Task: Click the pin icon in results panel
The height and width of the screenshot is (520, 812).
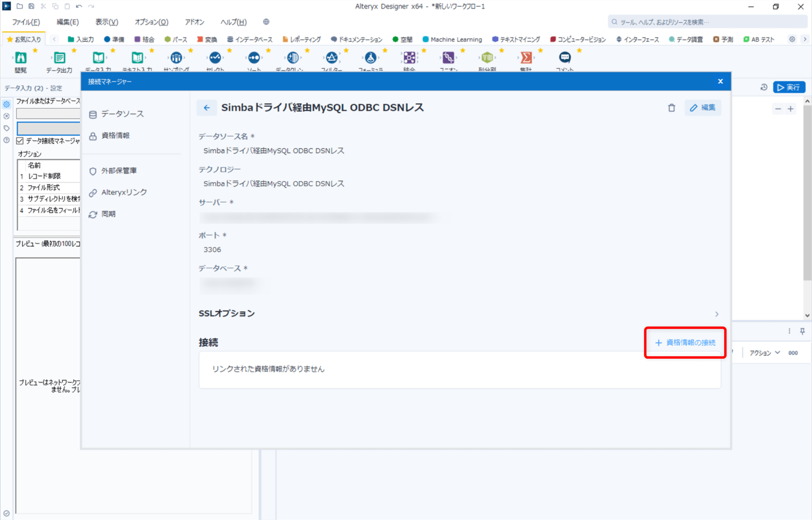Action: (802, 331)
